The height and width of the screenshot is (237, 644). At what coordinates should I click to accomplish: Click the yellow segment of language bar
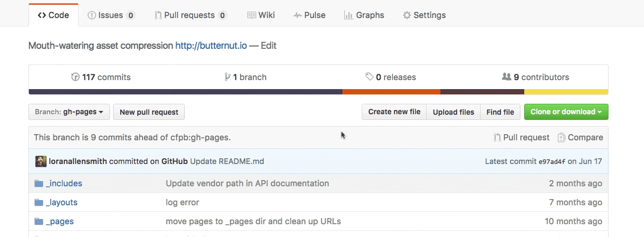tap(566, 91)
